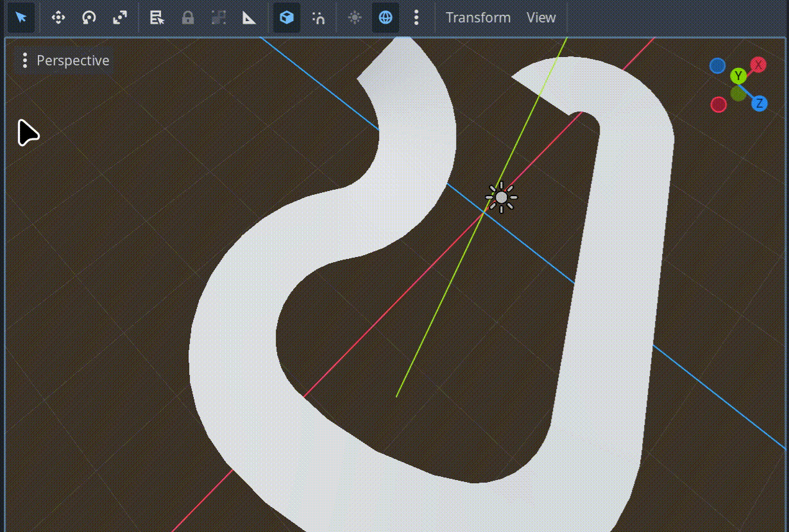This screenshot has width=789, height=532.
Task: Group the selected node's children
Action: point(219,17)
